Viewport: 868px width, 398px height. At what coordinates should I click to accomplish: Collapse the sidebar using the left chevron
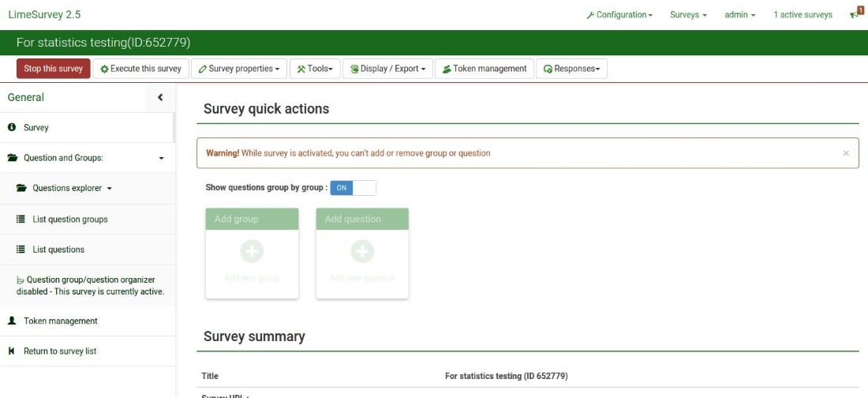click(160, 97)
